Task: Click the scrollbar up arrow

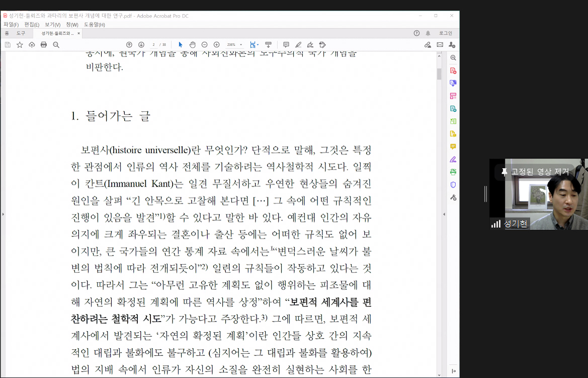Action: (439, 56)
